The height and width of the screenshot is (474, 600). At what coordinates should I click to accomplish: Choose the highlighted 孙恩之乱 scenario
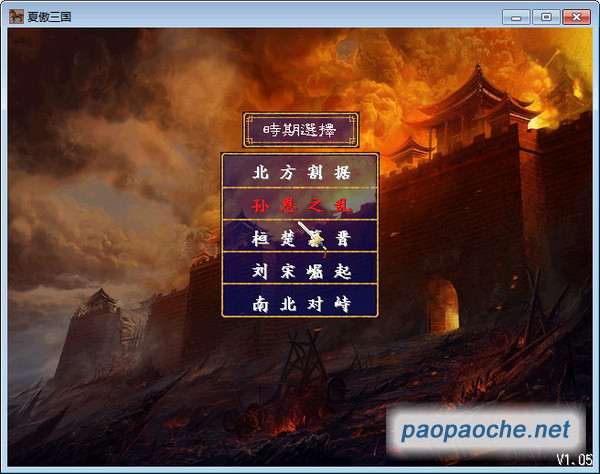pyautogui.click(x=300, y=205)
